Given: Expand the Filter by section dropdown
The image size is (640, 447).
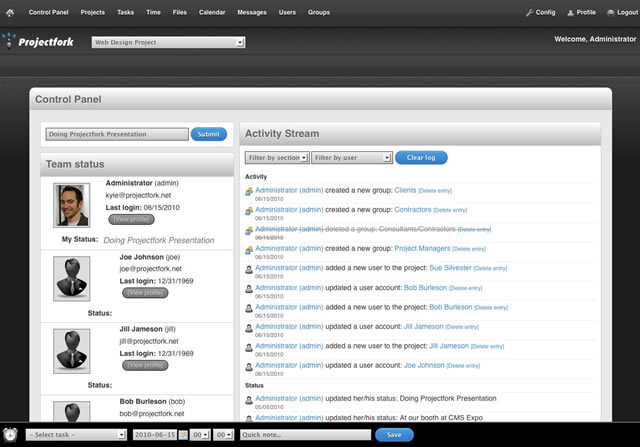Looking at the screenshot, I should coord(276,158).
